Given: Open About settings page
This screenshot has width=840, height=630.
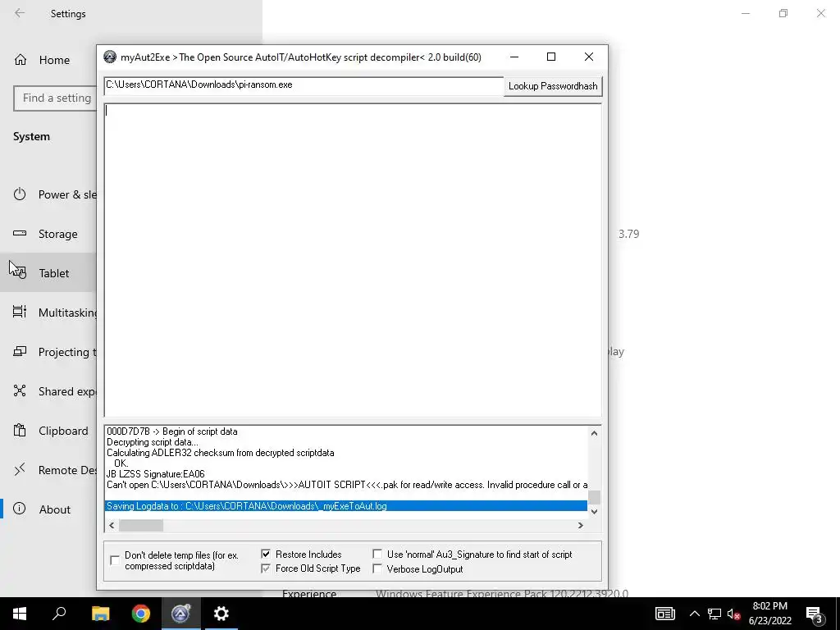Looking at the screenshot, I should (x=48, y=509).
